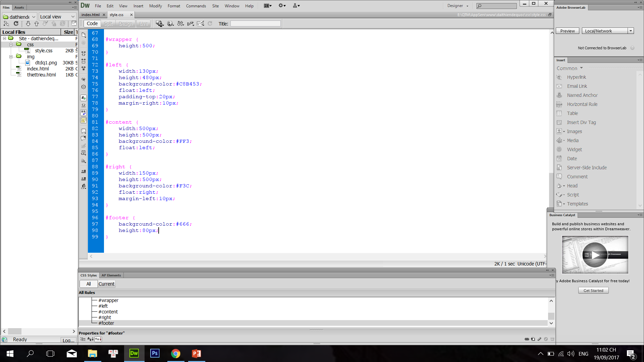Click Edit Rule pencil icon
Viewport: 644px width, 362px height.
point(539,339)
